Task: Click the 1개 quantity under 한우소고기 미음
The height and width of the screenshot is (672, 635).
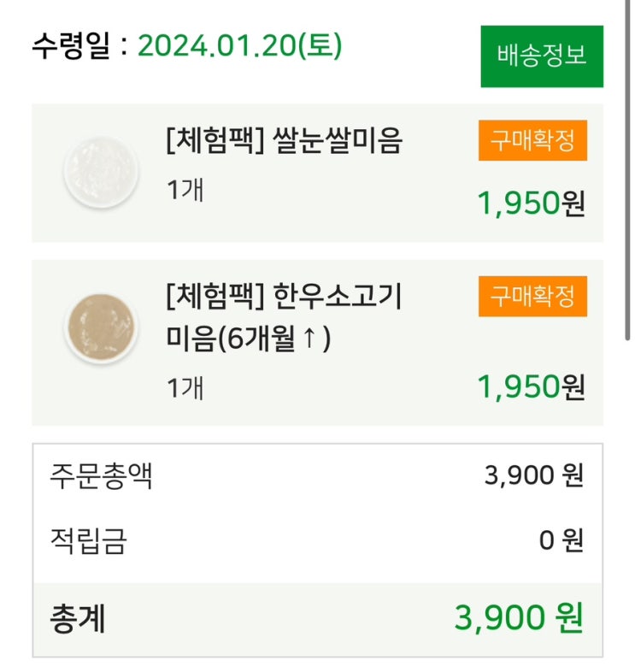Action: point(185,387)
